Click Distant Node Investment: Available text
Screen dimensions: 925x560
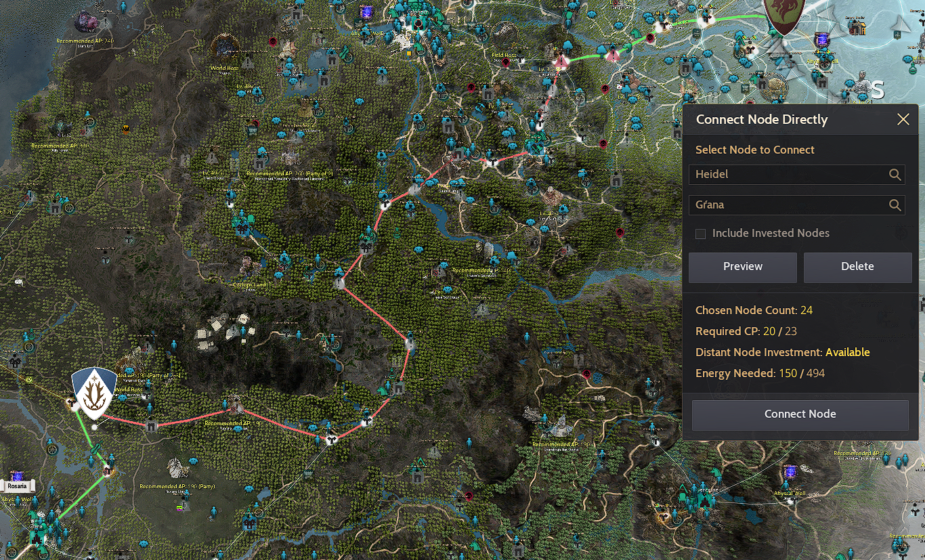pyautogui.click(x=782, y=352)
